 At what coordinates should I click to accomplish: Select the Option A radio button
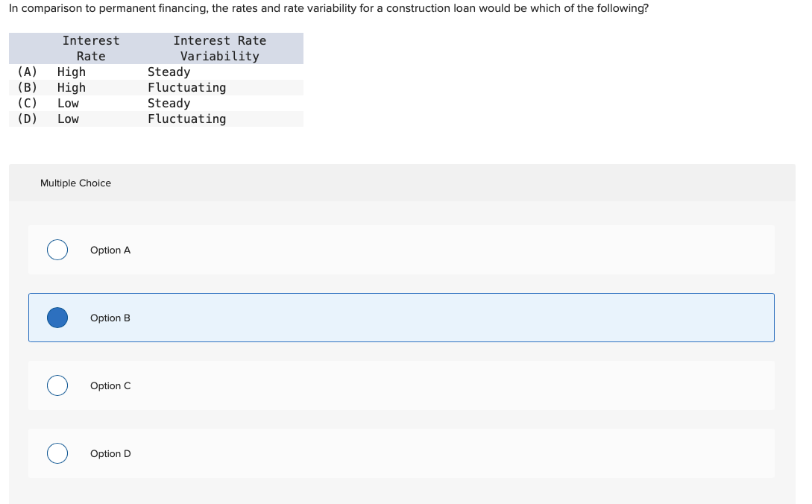pyautogui.click(x=57, y=250)
